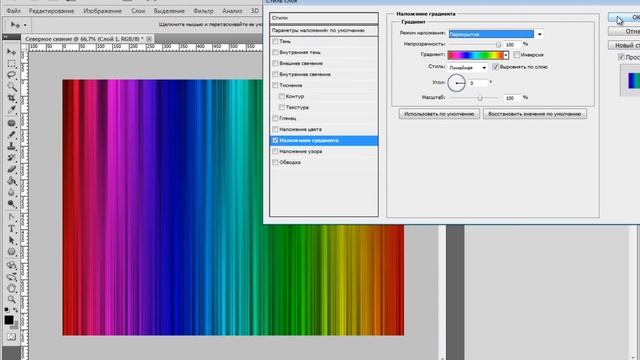
Task: Toggle Quick Mask mode icon
Action: point(11,337)
